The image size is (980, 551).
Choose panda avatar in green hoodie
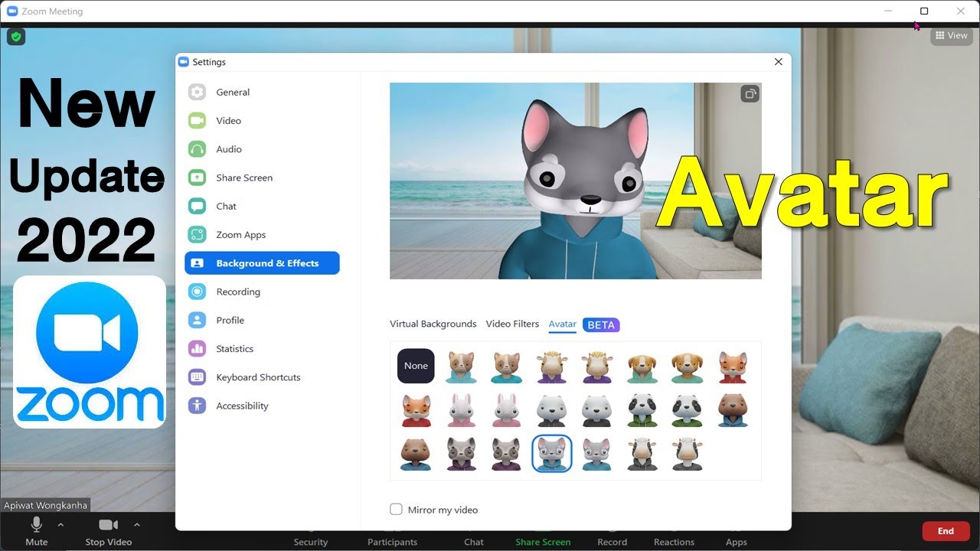click(642, 410)
